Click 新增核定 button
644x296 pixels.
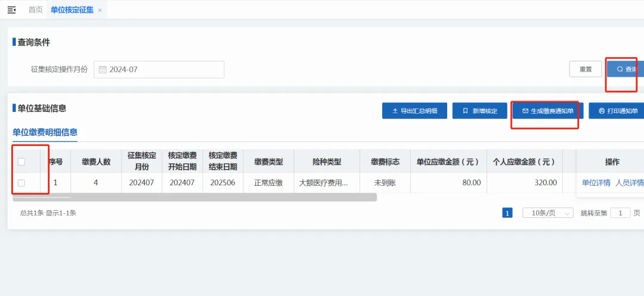479,111
